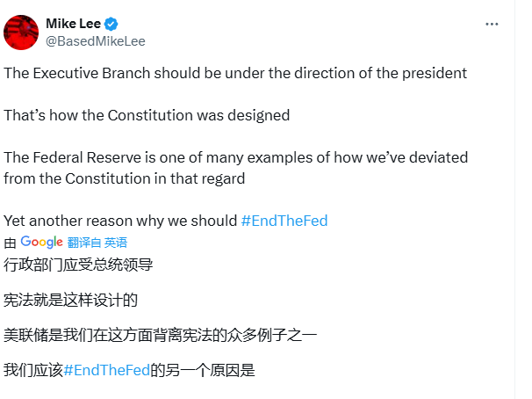Open the more options three-dot menu

point(492,24)
